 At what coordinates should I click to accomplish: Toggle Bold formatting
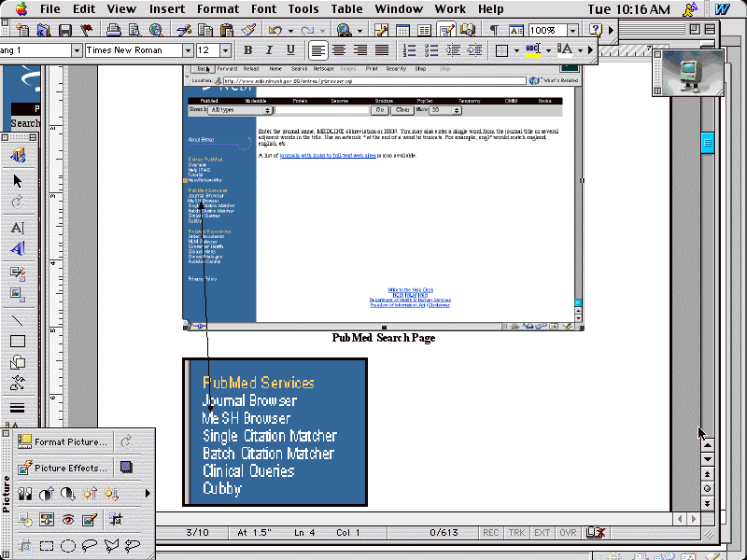247,50
